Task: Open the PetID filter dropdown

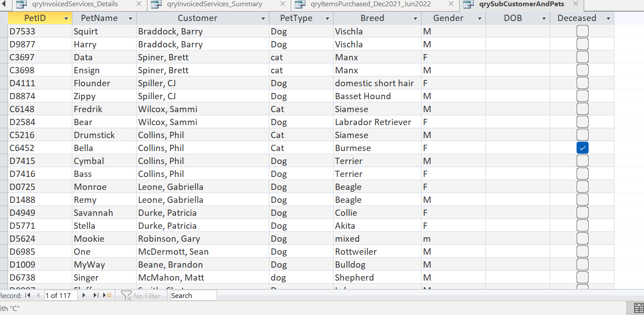Action: [66, 18]
